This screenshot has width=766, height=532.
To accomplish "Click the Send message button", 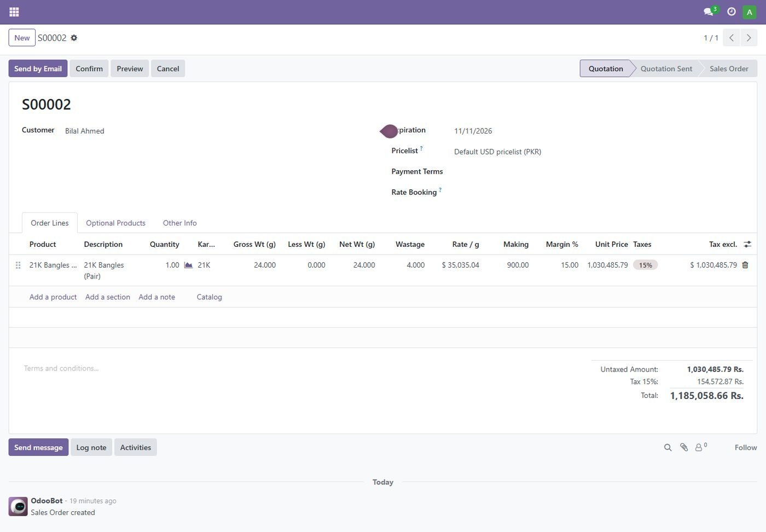I will (x=38, y=447).
